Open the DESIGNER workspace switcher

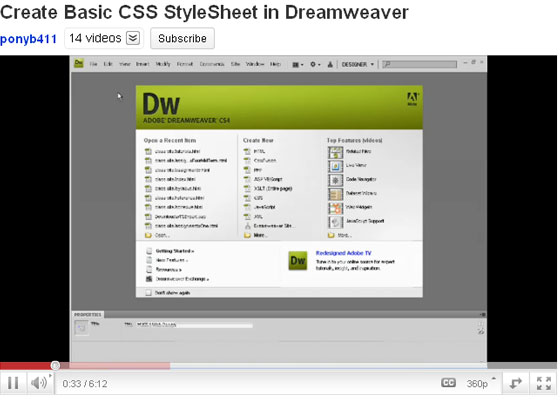pyautogui.click(x=358, y=65)
